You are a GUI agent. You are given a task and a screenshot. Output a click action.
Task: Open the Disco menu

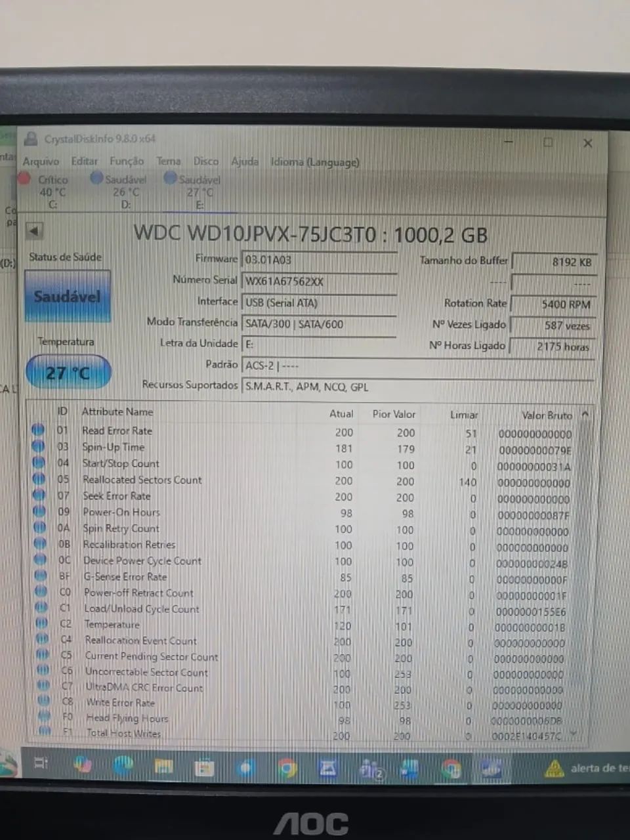pos(206,161)
